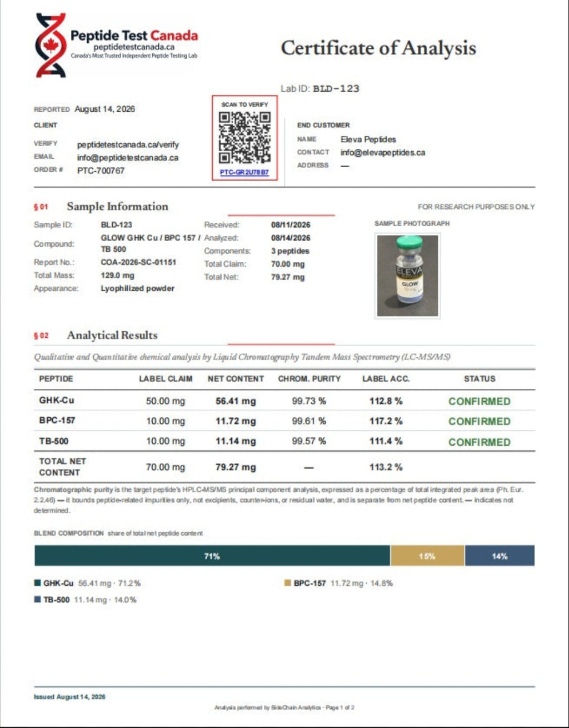Image resolution: width=569 pixels, height=728 pixels.
Task: Click the BLEND COMPOSITION label
Action: [x=69, y=533]
